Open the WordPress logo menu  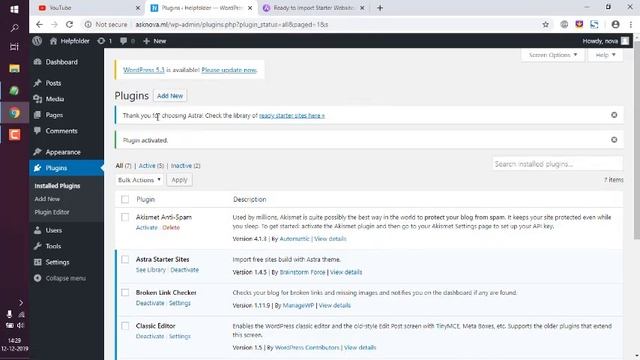37,41
